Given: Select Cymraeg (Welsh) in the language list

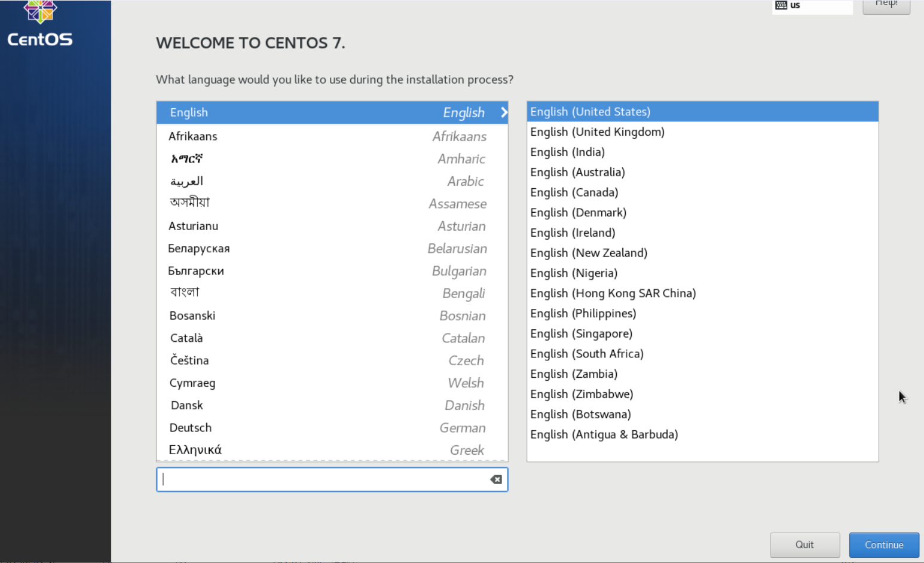Looking at the screenshot, I should click(x=332, y=383).
